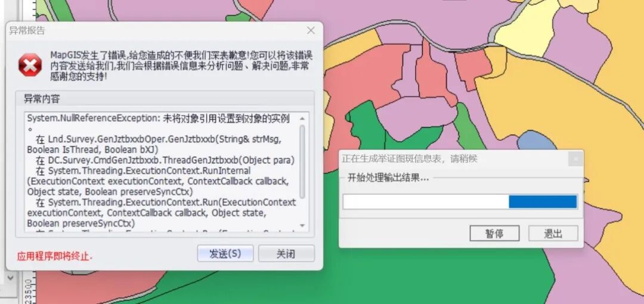Click the blue filled portion of progress bar
This screenshot has height=304, width=644.
[543, 201]
